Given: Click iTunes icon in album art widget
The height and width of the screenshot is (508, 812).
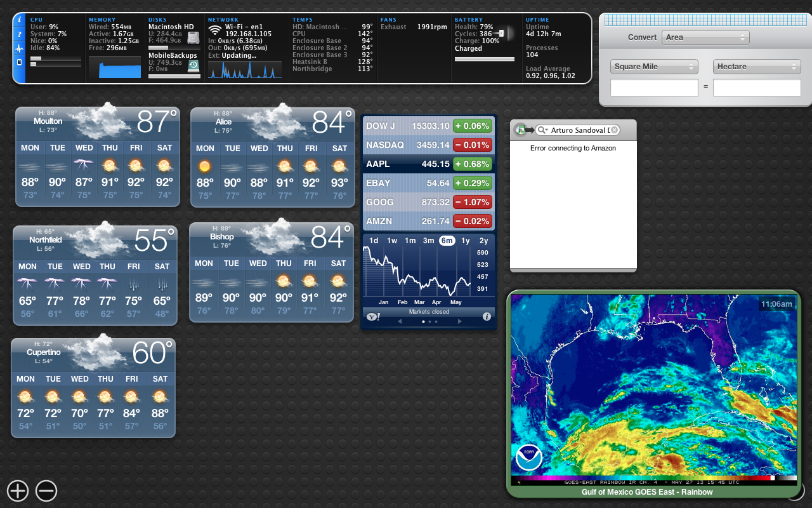Looking at the screenshot, I should point(520,130).
